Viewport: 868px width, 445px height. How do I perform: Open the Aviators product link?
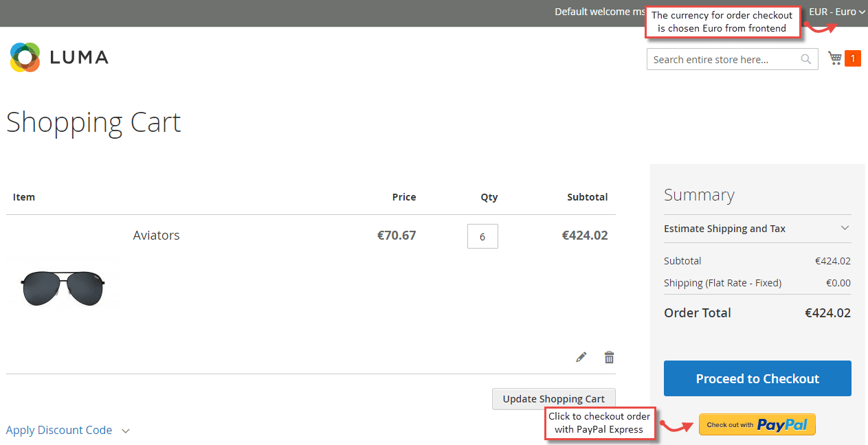pyautogui.click(x=157, y=235)
